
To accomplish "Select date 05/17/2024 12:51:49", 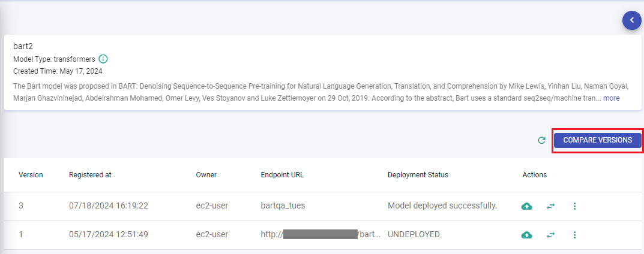I will 109,234.
